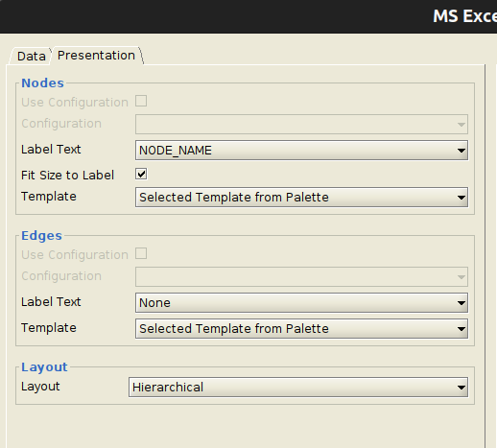Click arrow of Nodes Template combo
Viewport: 497px width, 448px height.
pos(461,198)
